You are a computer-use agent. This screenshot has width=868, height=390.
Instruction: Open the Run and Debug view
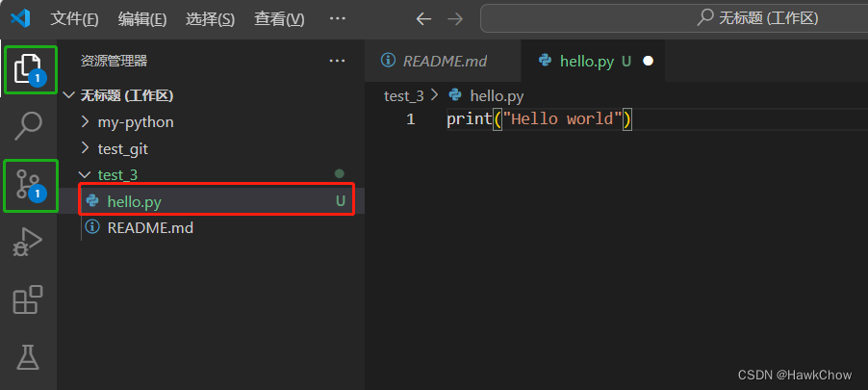coord(28,241)
